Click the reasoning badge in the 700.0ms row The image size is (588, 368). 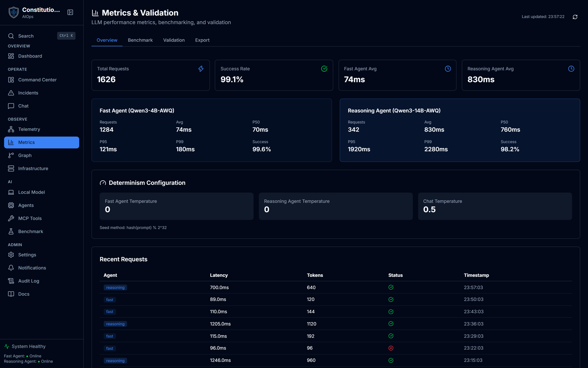click(x=115, y=288)
